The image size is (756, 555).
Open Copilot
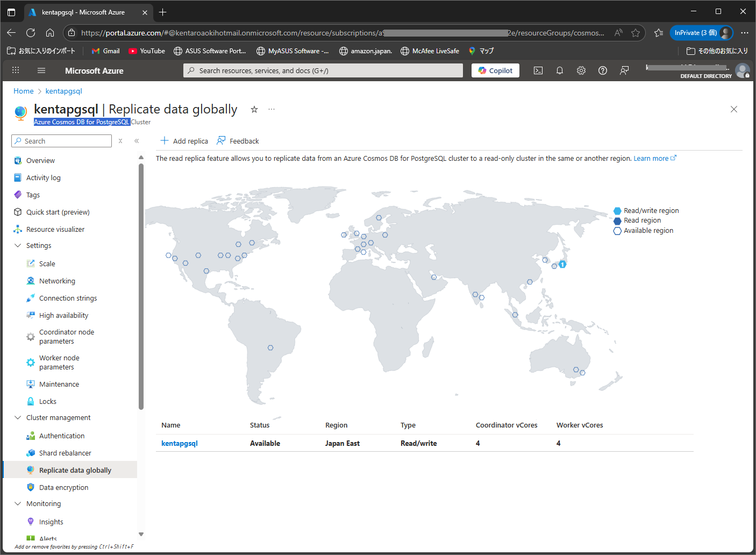495,70
